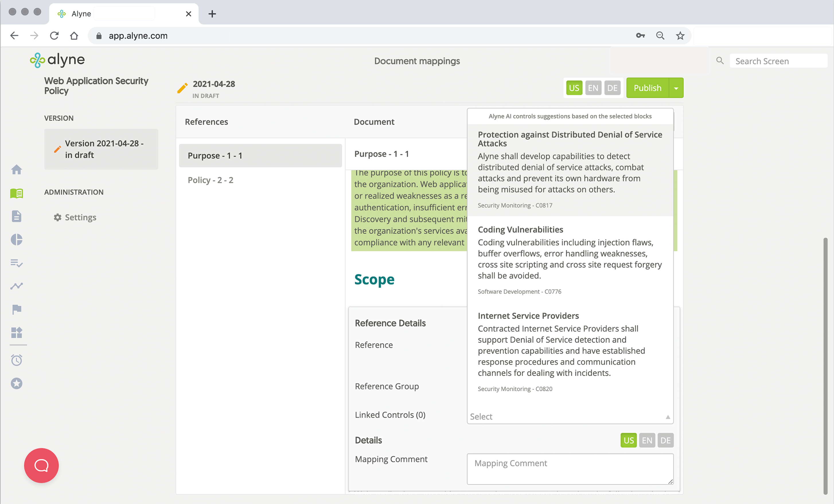834x504 pixels.
Task: Select the Policy - 2 - 2 reference
Action: 211,180
